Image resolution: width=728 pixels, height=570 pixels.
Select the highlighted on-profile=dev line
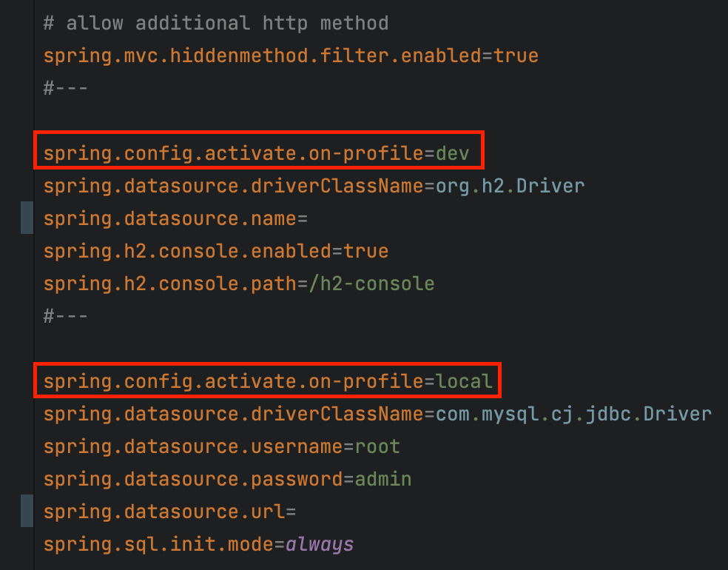click(259, 152)
